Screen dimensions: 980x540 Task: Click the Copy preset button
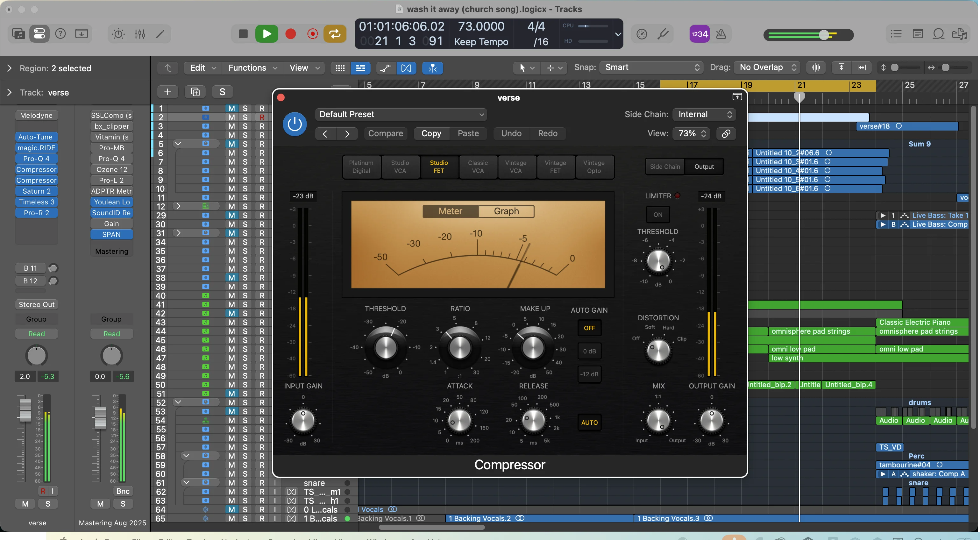[431, 133]
